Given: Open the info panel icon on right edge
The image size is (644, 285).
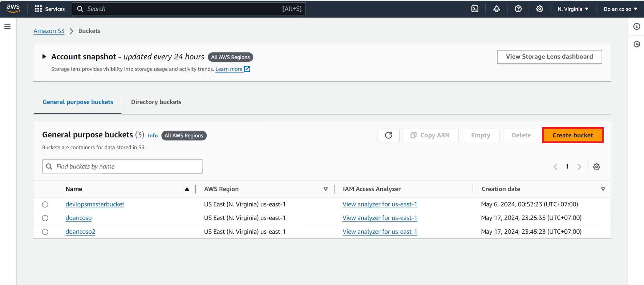Looking at the screenshot, I should click(636, 27).
